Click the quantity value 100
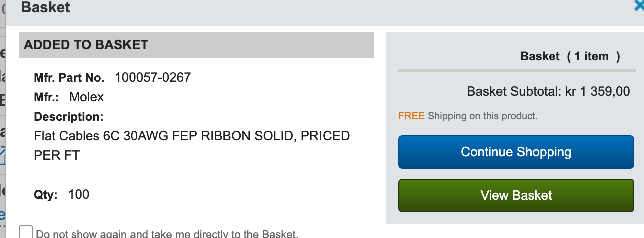Screen dimensions: 644x238 pos(79,194)
